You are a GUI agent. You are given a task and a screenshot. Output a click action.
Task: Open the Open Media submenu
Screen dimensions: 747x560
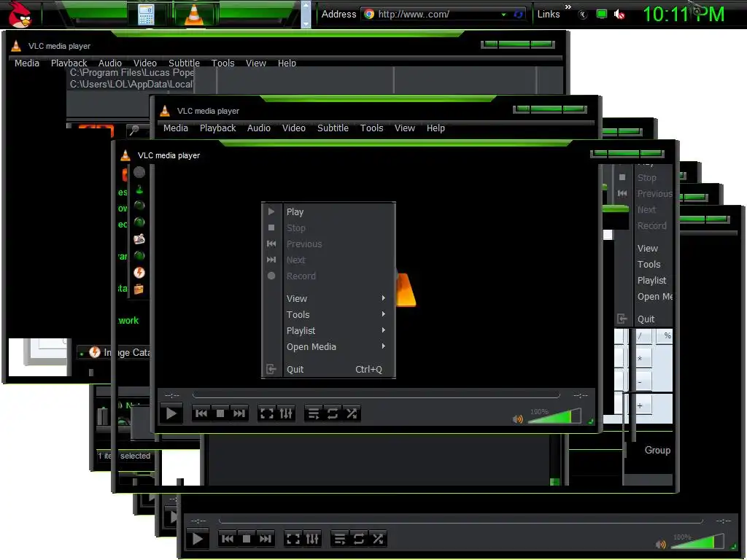(328, 346)
